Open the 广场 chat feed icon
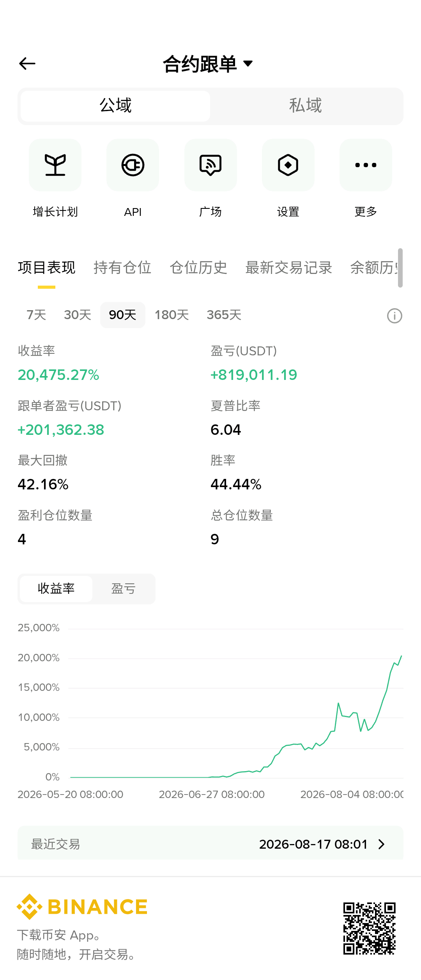 pyautogui.click(x=210, y=165)
